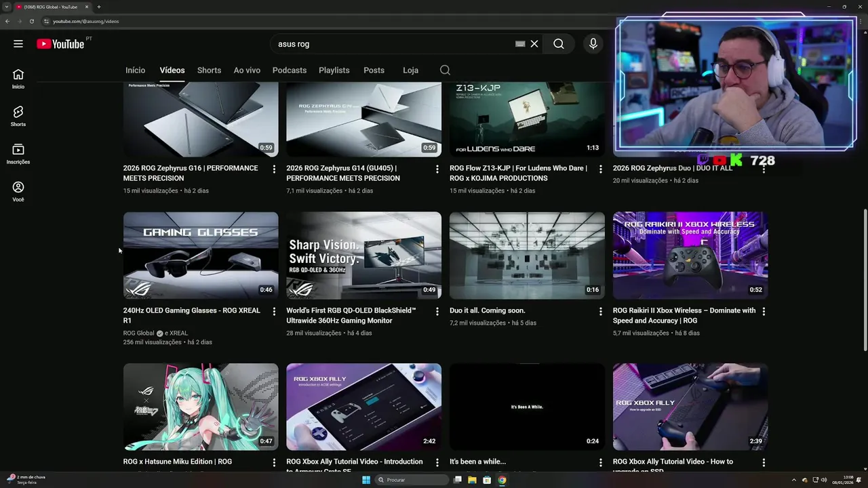Open Shorts in the left sidebar

(x=18, y=116)
